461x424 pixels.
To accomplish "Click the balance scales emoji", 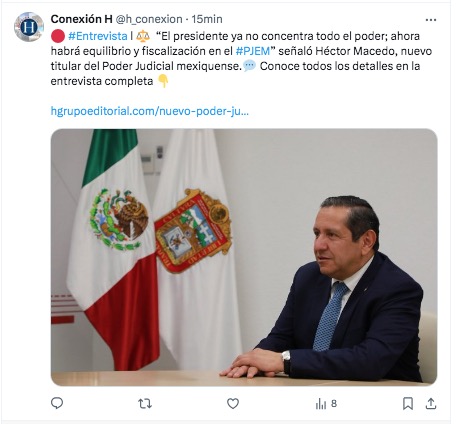I will [x=143, y=36].
